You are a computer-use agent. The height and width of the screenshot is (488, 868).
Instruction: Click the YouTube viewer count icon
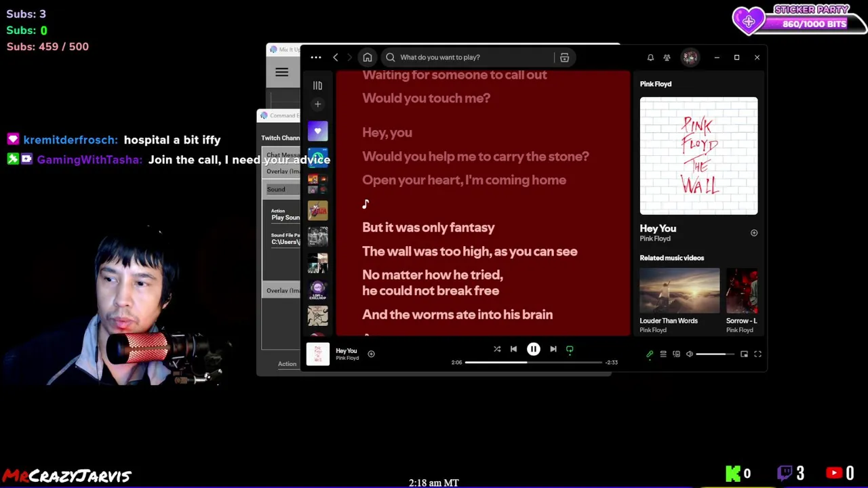click(x=834, y=473)
